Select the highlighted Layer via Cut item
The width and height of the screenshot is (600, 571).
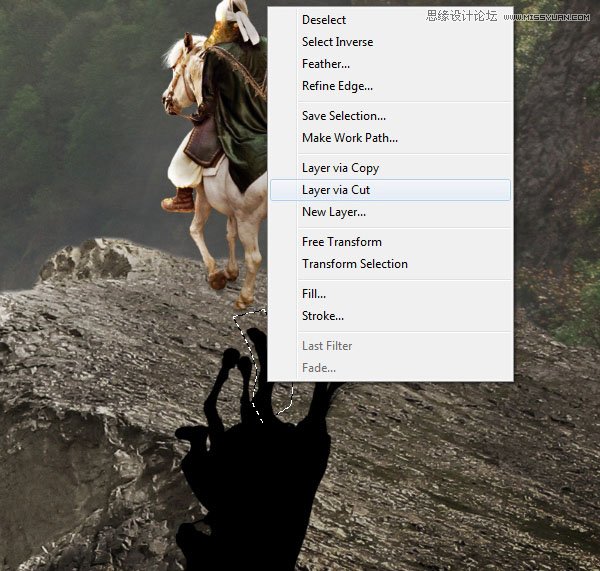pos(390,190)
